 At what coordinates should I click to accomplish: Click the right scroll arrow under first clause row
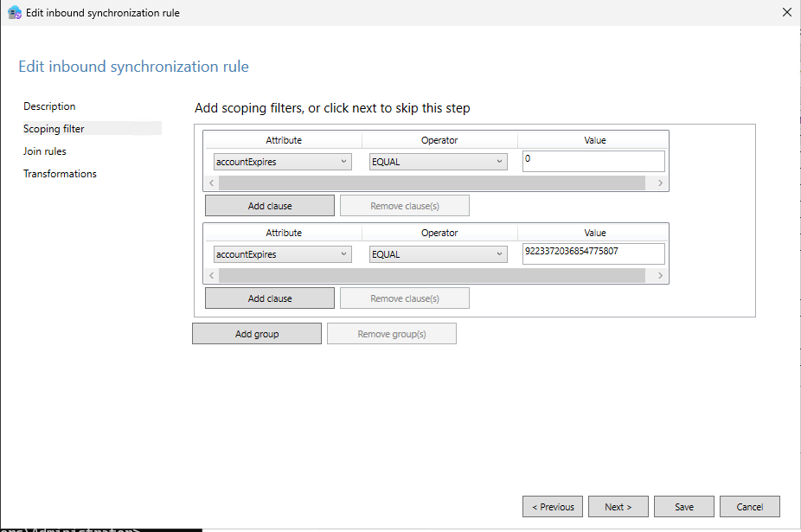click(x=660, y=183)
